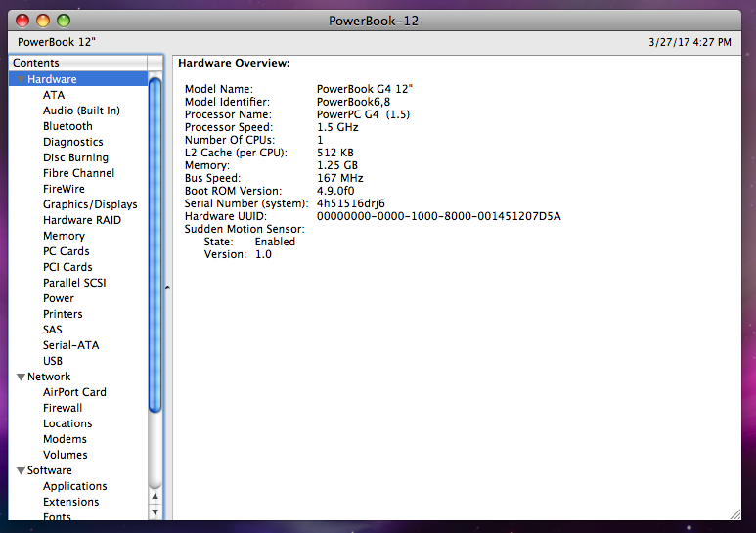Open Parallel SCSI section
Viewport: 756px width, 533px height.
pos(74,283)
